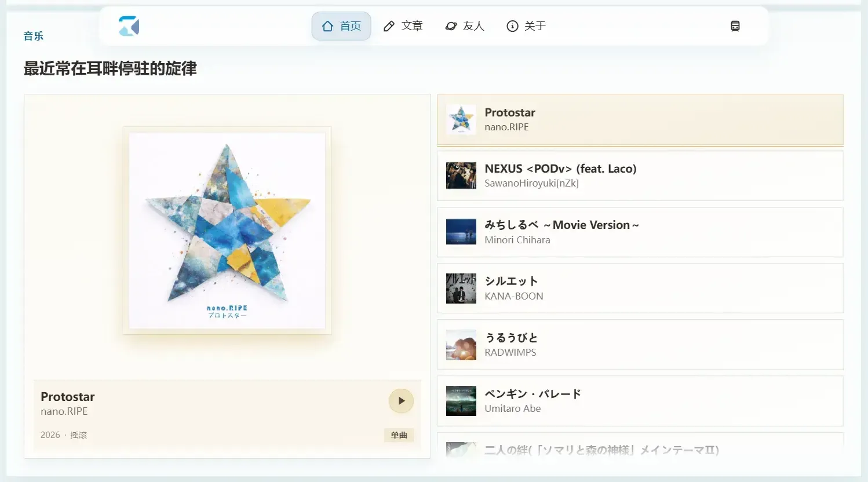This screenshot has height=482, width=868.
Task: Click the うるうびと album thumbnail
Action: 461,344
